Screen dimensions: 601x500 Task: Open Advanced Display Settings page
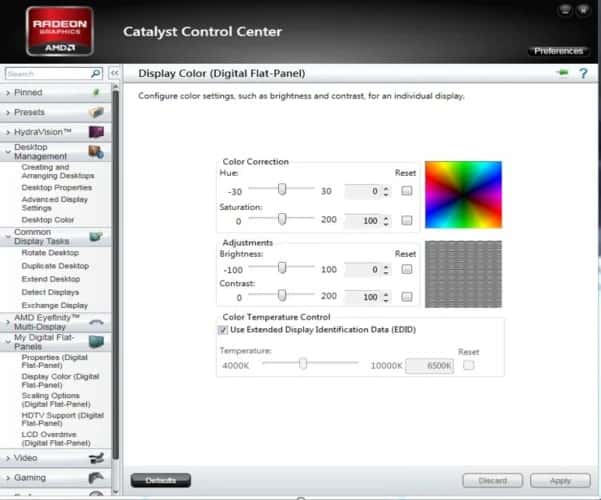pyautogui.click(x=55, y=204)
